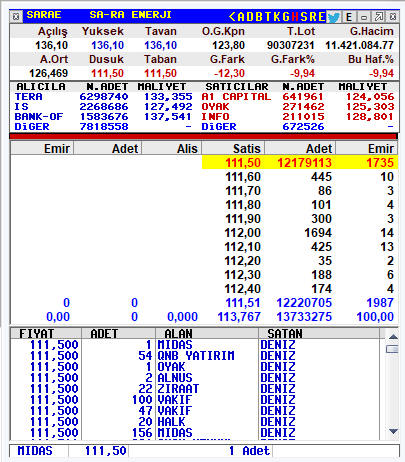Click the VAKIF trade with 100 adet
Viewport: 405px width, 462px height.
click(195, 400)
